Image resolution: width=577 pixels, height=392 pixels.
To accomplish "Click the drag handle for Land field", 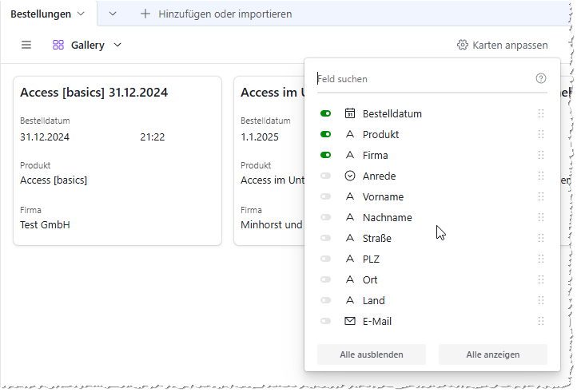I will [541, 300].
